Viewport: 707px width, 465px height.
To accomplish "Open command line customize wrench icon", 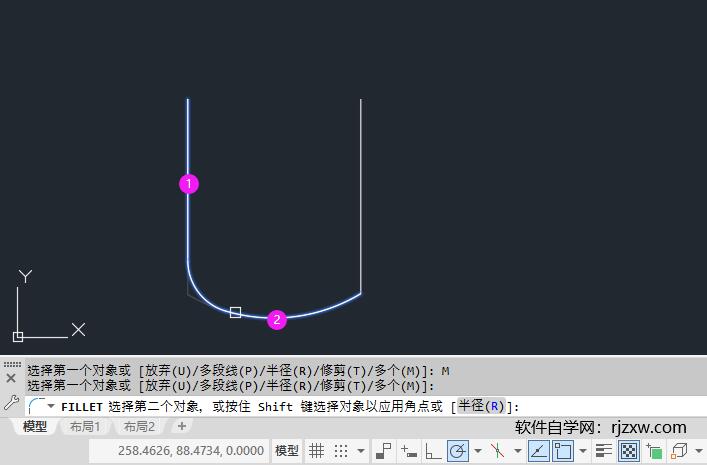I will click(11, 402).
